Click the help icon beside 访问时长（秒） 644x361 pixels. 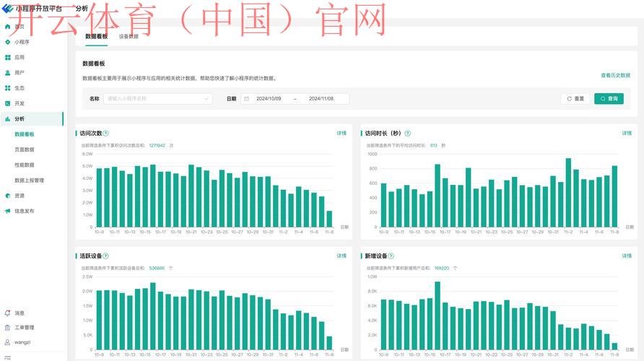point(407,133)
